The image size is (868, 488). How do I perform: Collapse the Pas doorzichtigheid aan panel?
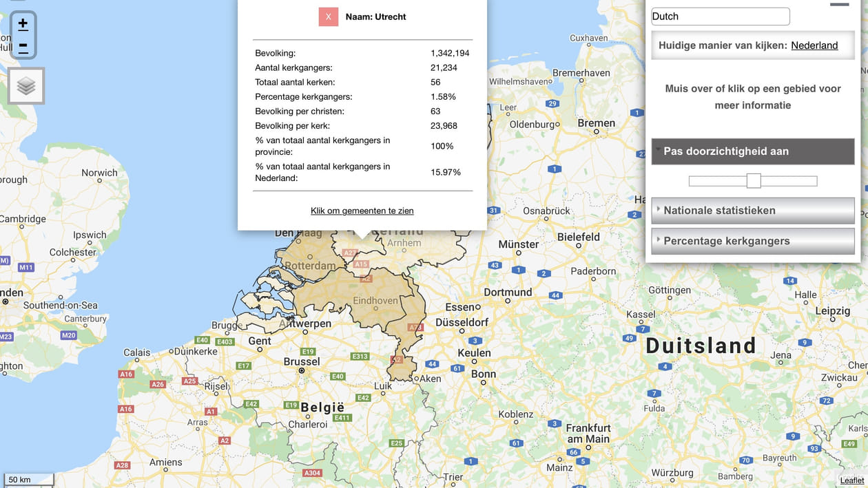(752, 151)
